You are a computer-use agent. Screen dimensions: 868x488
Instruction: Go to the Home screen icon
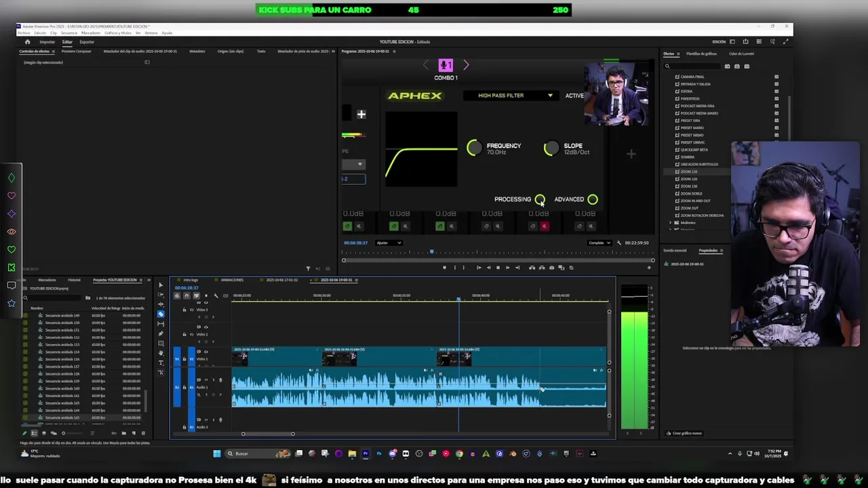click(27, 42)
